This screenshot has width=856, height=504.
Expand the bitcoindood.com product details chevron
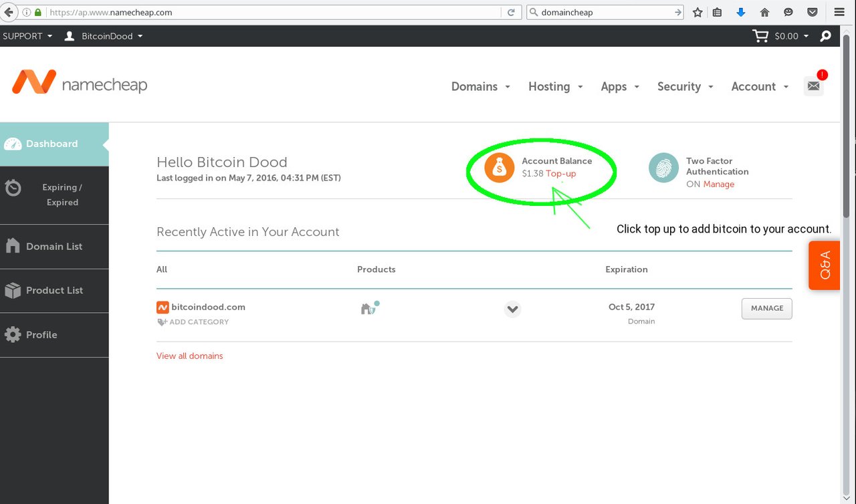click(512, 309)
